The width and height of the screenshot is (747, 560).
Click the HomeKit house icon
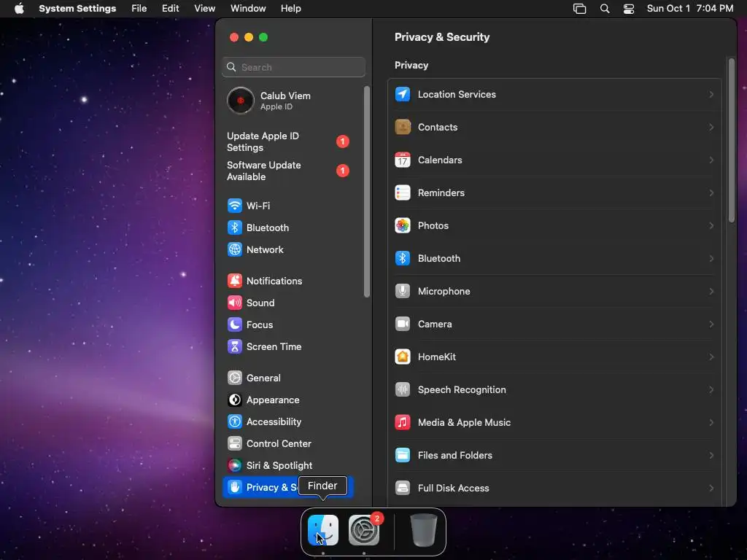click(x=403, y=357)
